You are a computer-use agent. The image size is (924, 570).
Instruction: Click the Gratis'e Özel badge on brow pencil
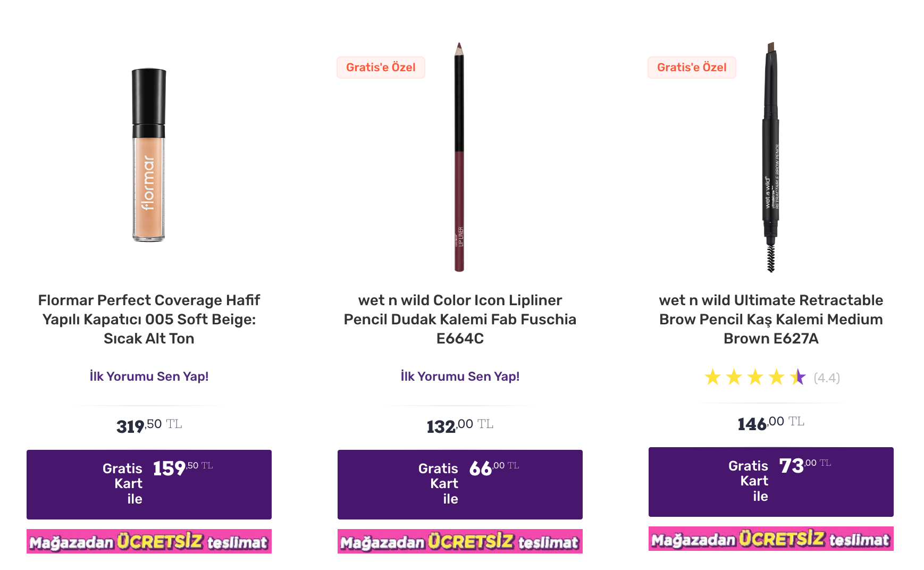coord(692,68)
